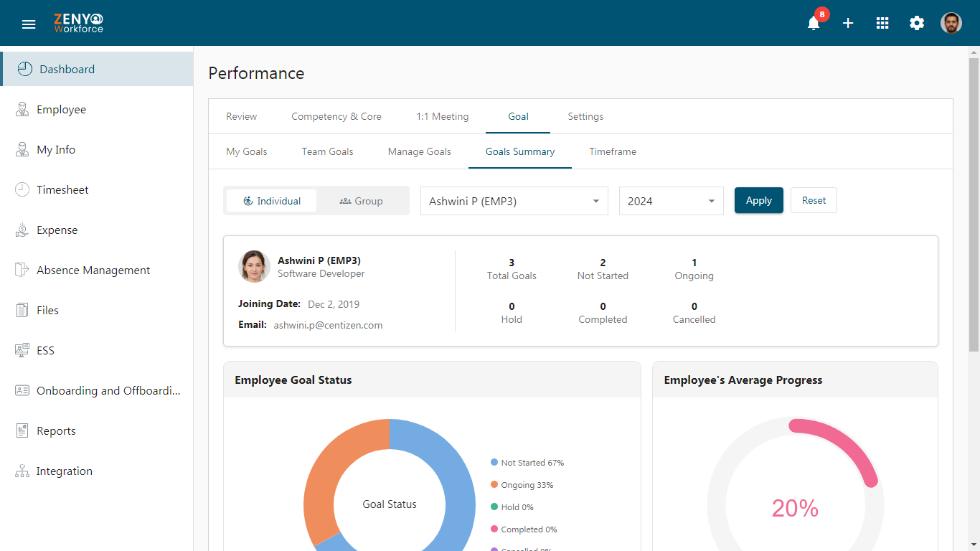Image resolution: width=980 pixels, height=551 pixels.
Task: Open Reports from the sidebar
Action: tap(97, 430)
